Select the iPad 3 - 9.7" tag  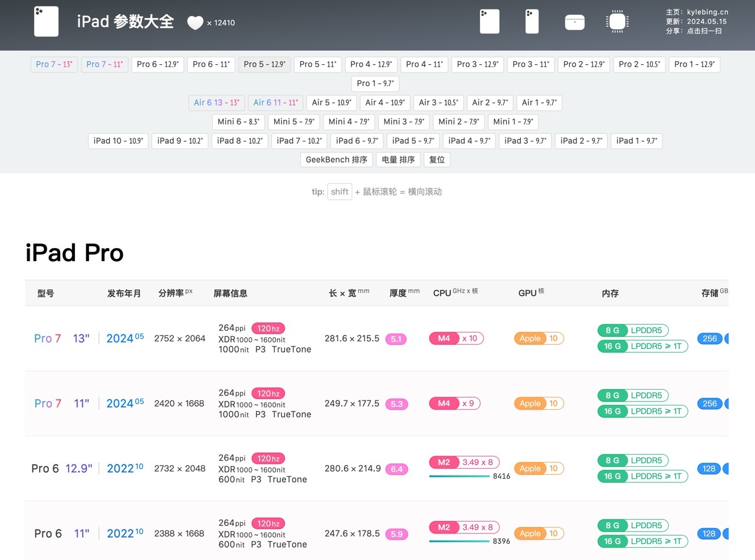525,141
